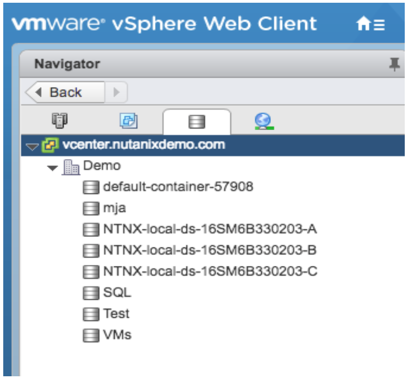Switch to VMs and Templates tab
The height and width of the screenshot is (378, 406).
point(129,121)
